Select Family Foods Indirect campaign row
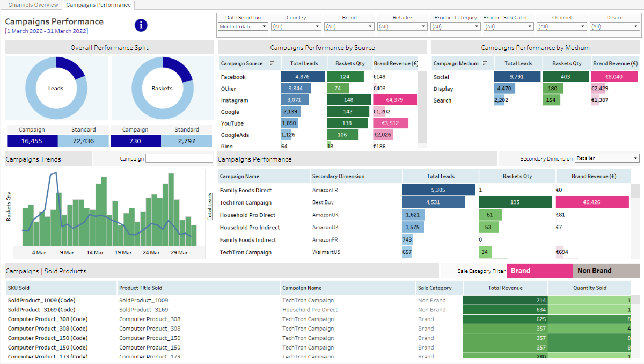Screen dimensions: 644x364 pos(248,239)
